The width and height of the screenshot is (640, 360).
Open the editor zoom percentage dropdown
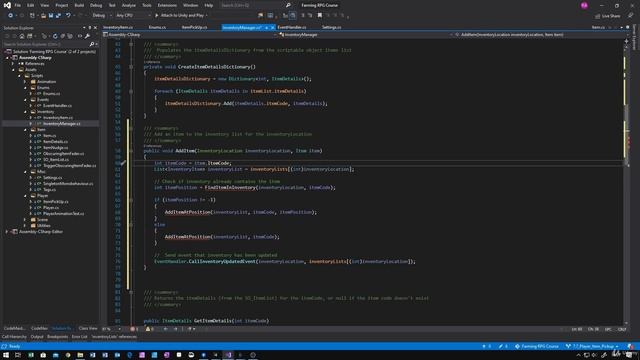click(112, 329)
